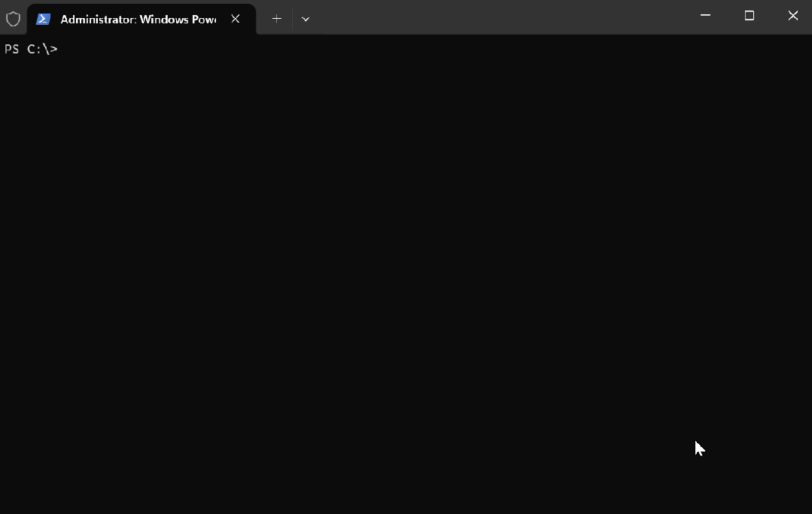Minimize the Windows Terminal window
812x514 pixels.
[705, 16]
